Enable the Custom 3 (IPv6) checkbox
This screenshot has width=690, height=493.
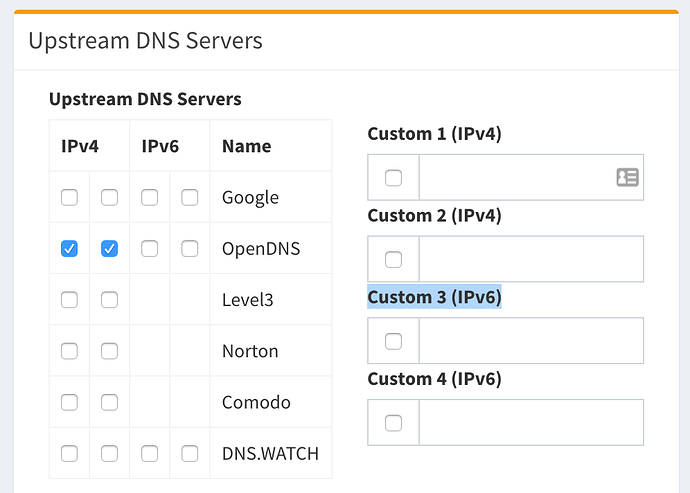point(393,341)
